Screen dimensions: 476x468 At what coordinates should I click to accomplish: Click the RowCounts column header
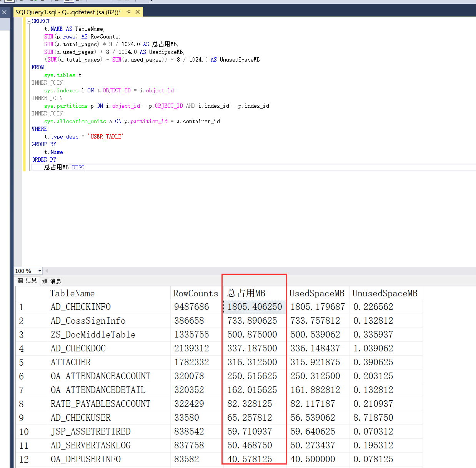196,293
